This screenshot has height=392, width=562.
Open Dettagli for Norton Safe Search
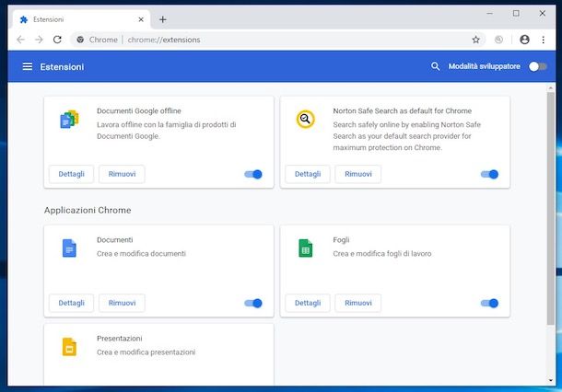[308, 174]
